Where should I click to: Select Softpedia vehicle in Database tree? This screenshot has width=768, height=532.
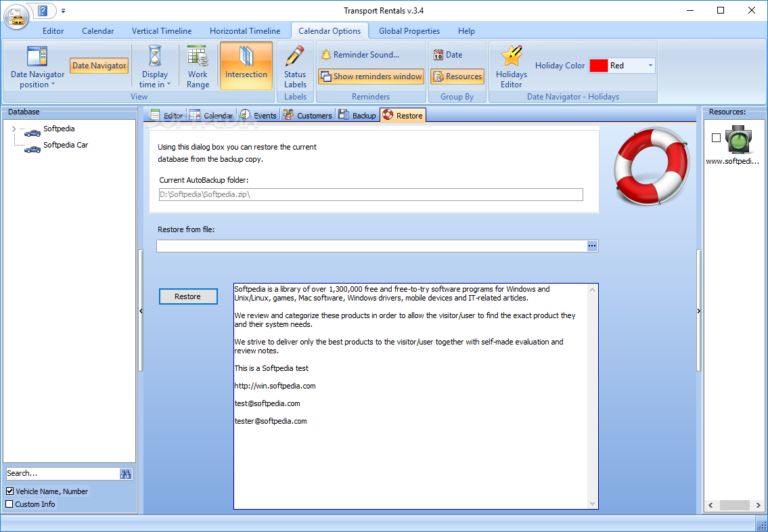[x=59, y=129]
